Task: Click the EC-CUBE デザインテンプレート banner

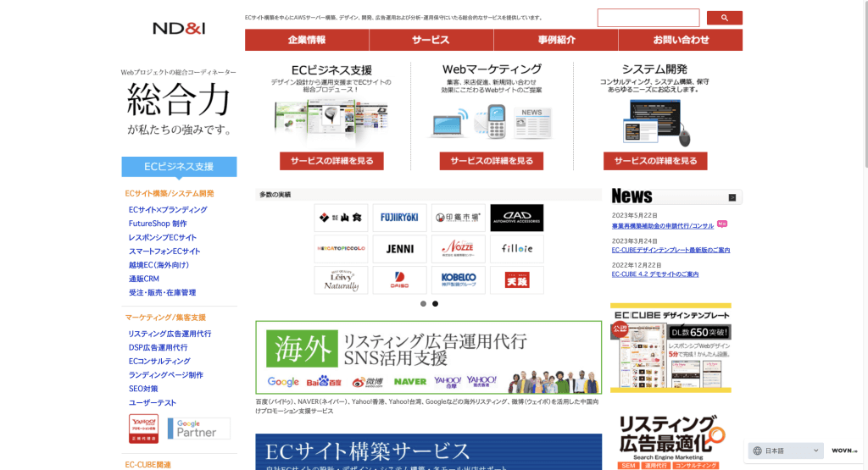Action: click(x=671, y=348)
